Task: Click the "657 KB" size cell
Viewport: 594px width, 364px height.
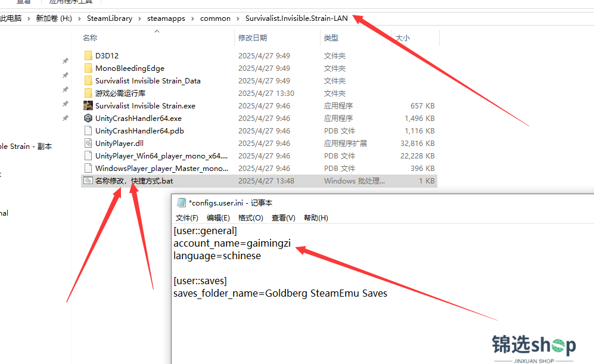Action: coord(422,105)
